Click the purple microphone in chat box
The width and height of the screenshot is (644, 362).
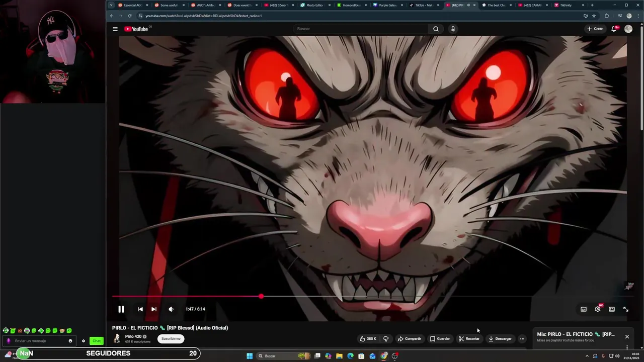pyautogui.click(x=8, y=341)
